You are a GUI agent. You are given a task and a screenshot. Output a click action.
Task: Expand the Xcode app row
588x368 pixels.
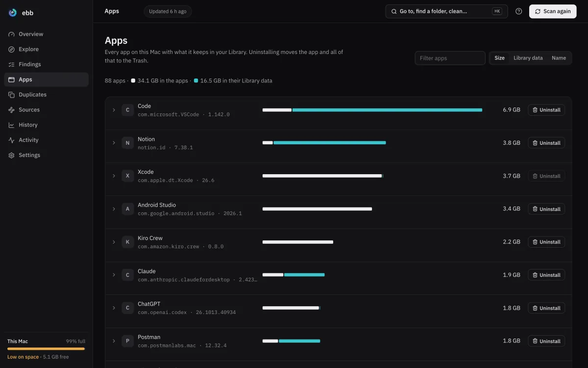click(x=114, y=176)
